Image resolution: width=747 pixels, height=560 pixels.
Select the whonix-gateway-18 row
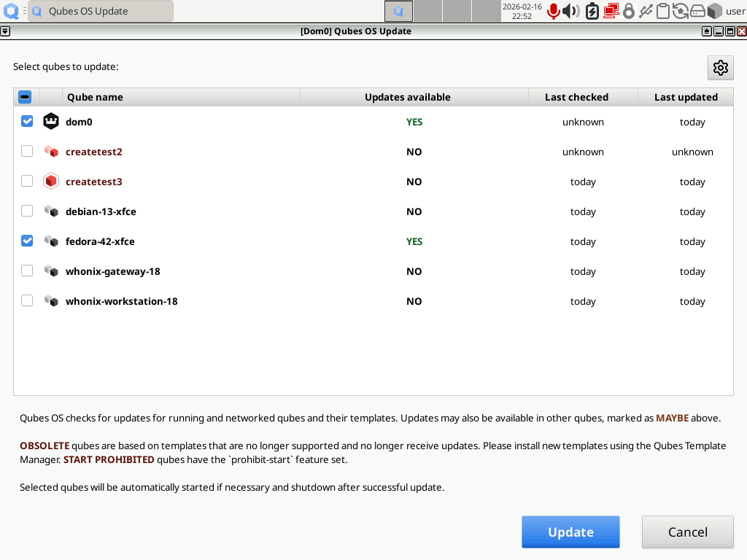[373, 271]
